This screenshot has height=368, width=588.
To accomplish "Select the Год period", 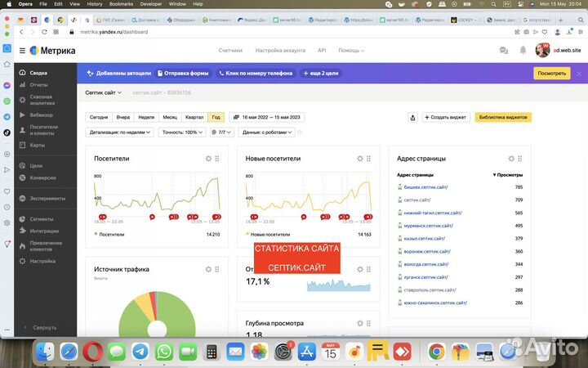I will (x=216, y=117).
